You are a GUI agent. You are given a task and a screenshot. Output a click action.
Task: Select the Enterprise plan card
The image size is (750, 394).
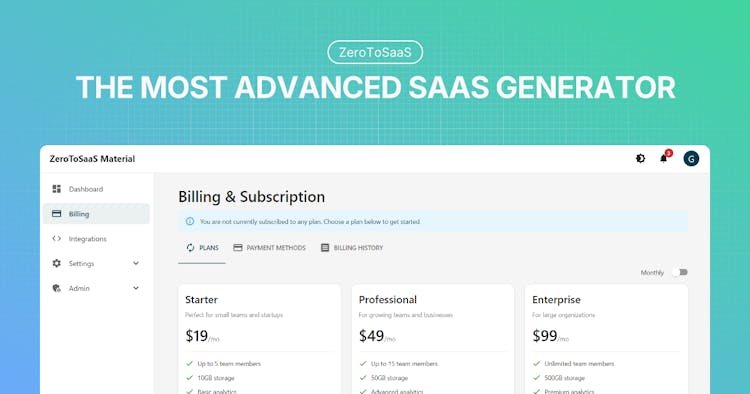[x=607, y=339]
